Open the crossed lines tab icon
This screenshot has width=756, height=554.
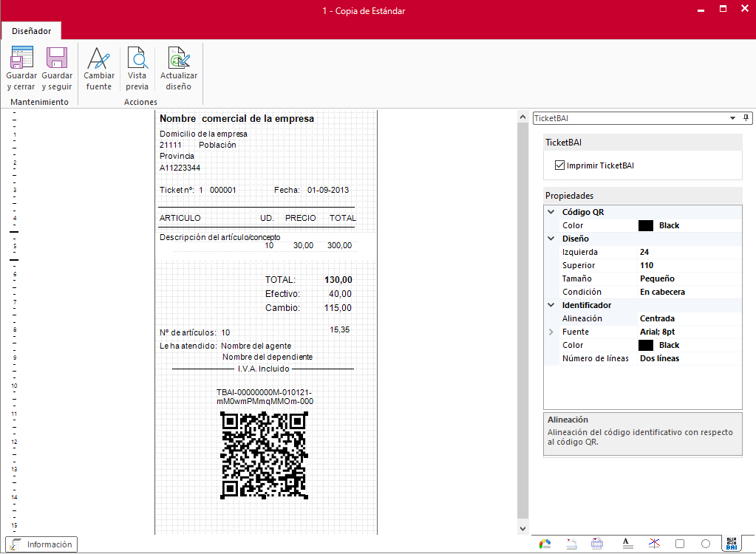[x=654, y=544]
